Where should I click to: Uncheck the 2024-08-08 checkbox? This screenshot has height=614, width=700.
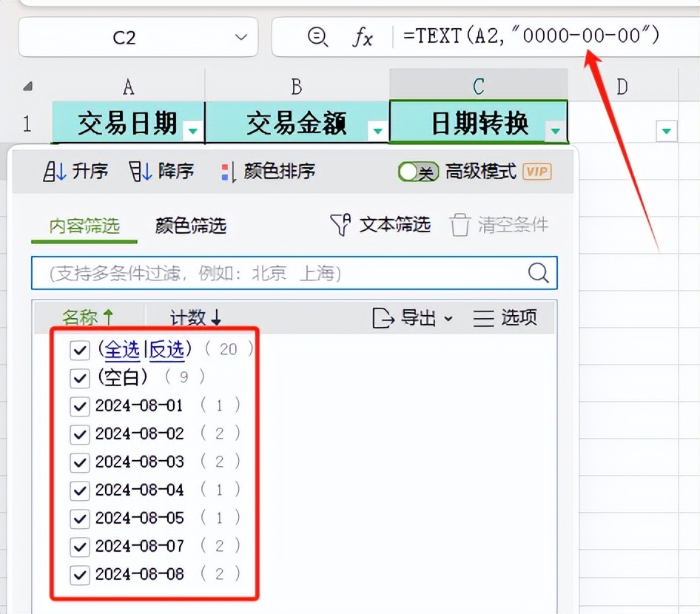79,575
